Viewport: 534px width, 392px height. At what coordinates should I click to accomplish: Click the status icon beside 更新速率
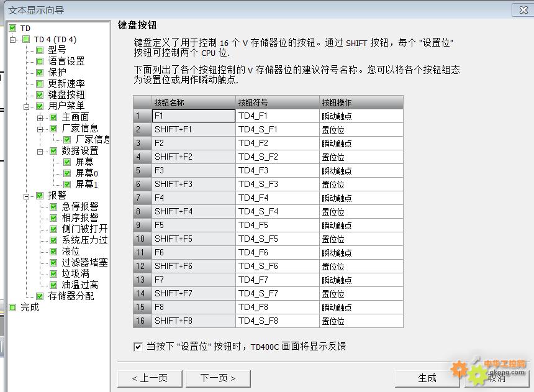coord(40,84)
